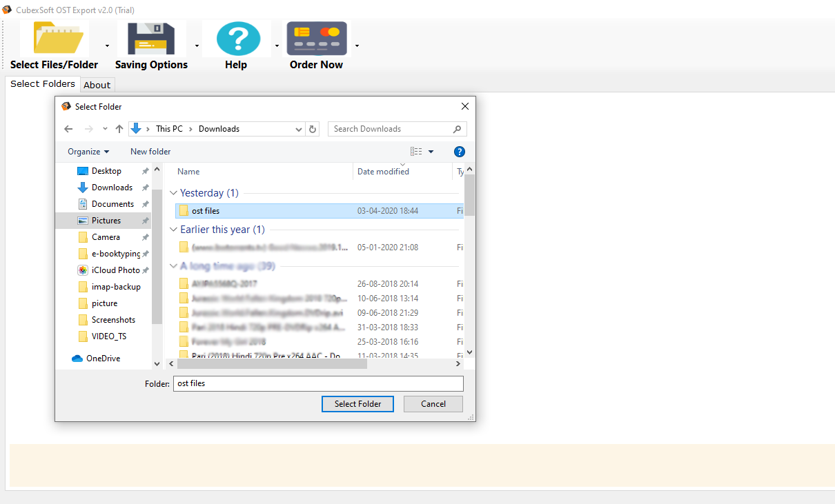Go back with the dialog's back arrow

click(x=68, y=129)
